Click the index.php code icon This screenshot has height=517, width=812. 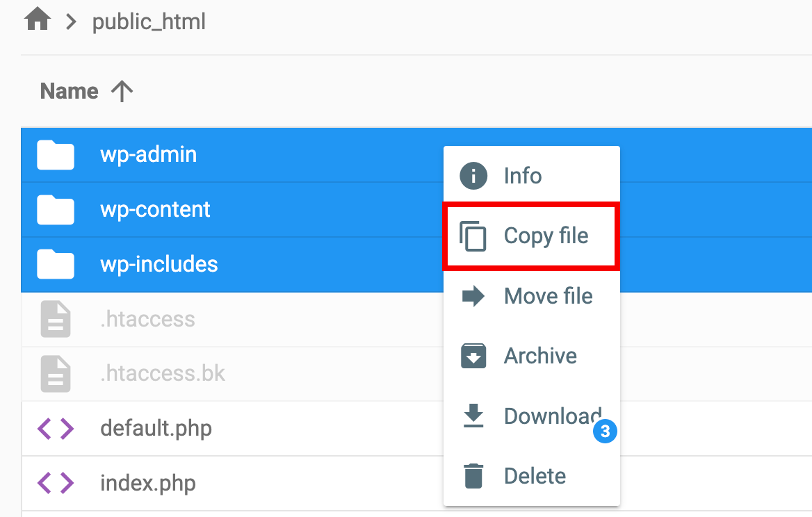[56, 482]
